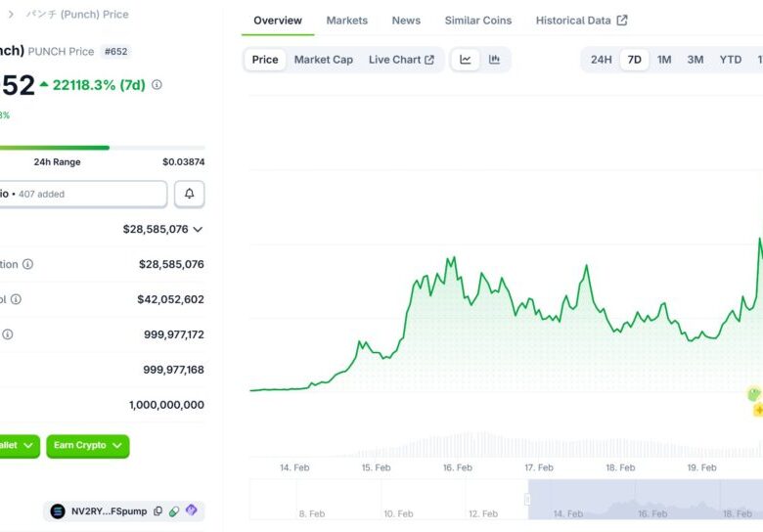
Task: Select the 1M time range
Action: pos(664,60)
